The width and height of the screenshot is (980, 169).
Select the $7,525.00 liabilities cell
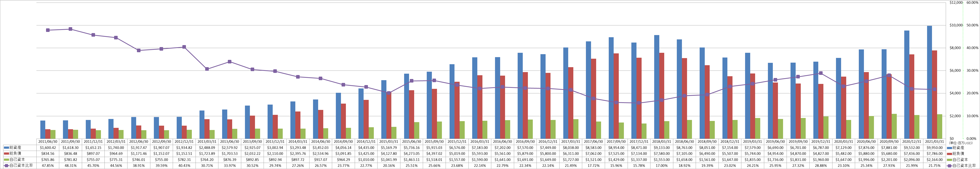pos(616,153)
